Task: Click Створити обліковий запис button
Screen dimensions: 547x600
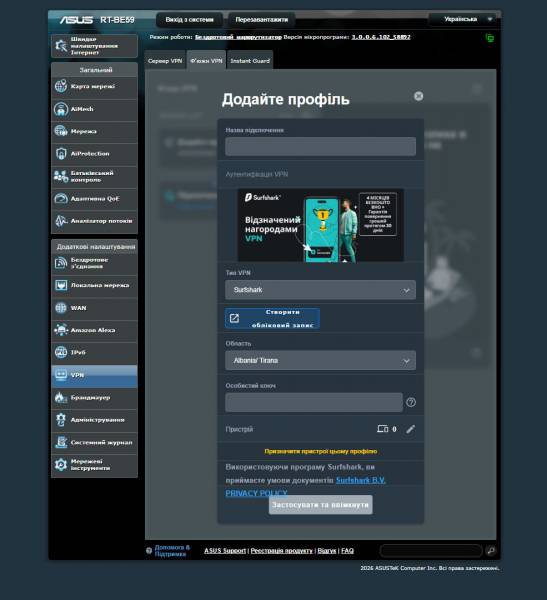Action: tap(273, 319)
